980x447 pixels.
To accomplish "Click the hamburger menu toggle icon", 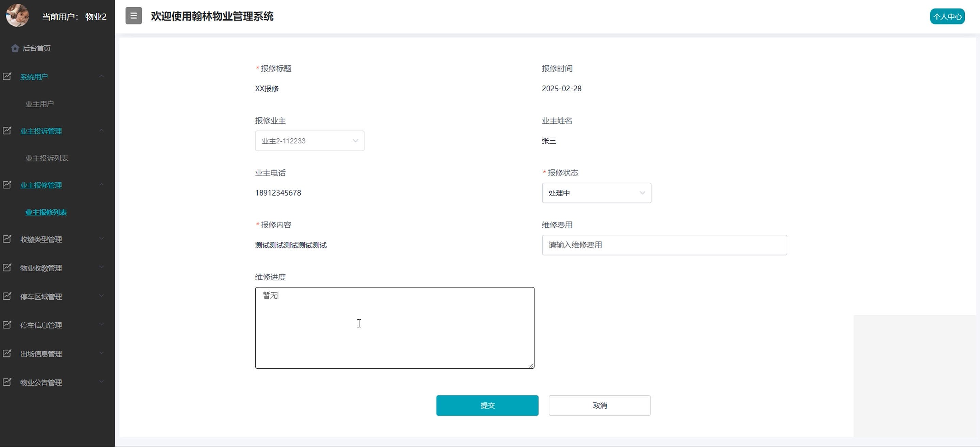I will [133, 16].
